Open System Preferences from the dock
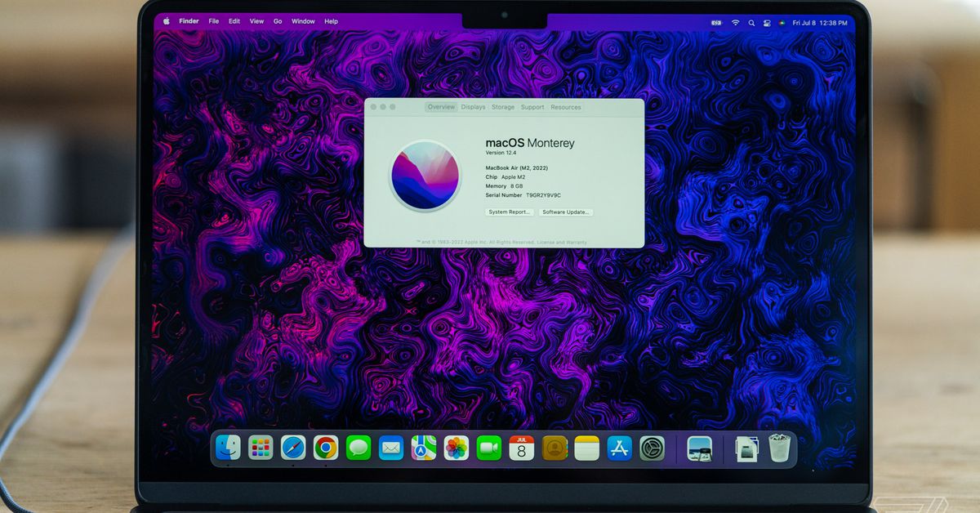The height and width of the screenshot is (513, 980). pyautogui.click(x=652, y=448)
